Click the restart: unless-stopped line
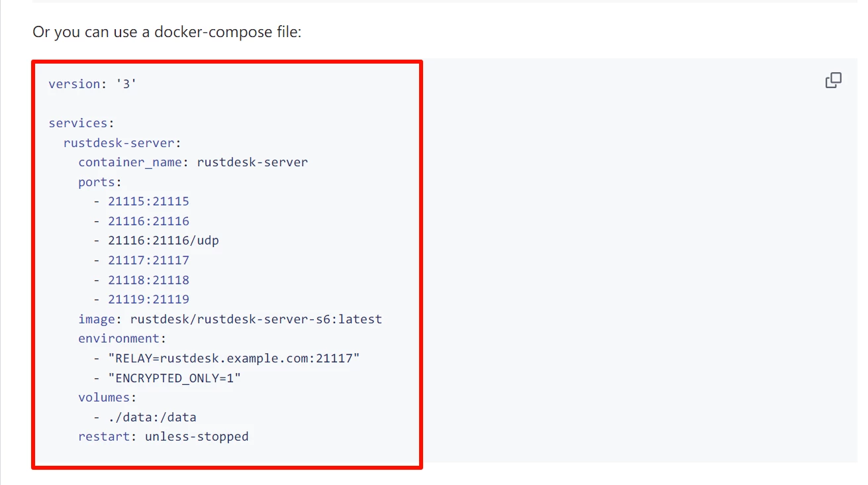 [x=163, y=437]
